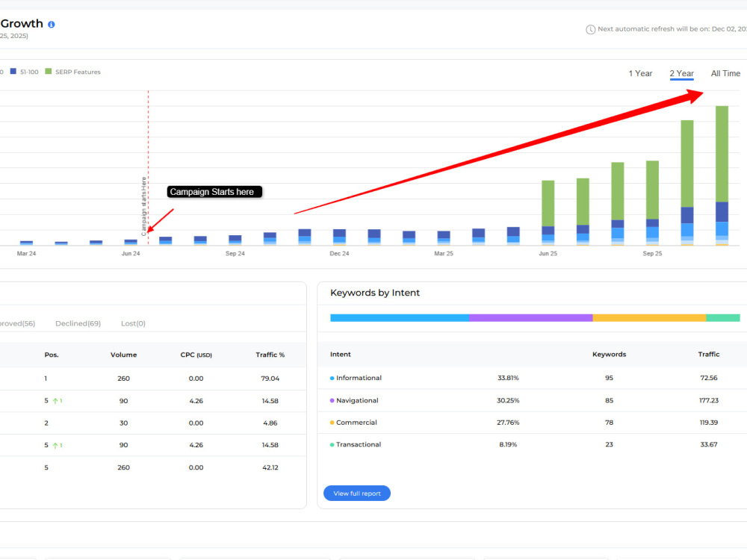This screenshot has width=747, height=560.
Task: Click the info icon beside Growth heading
Action: (x=52, y=25)
